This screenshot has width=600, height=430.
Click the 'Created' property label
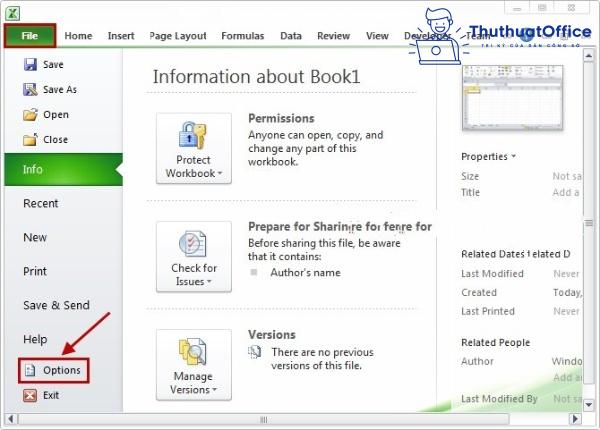click(479, 292)
